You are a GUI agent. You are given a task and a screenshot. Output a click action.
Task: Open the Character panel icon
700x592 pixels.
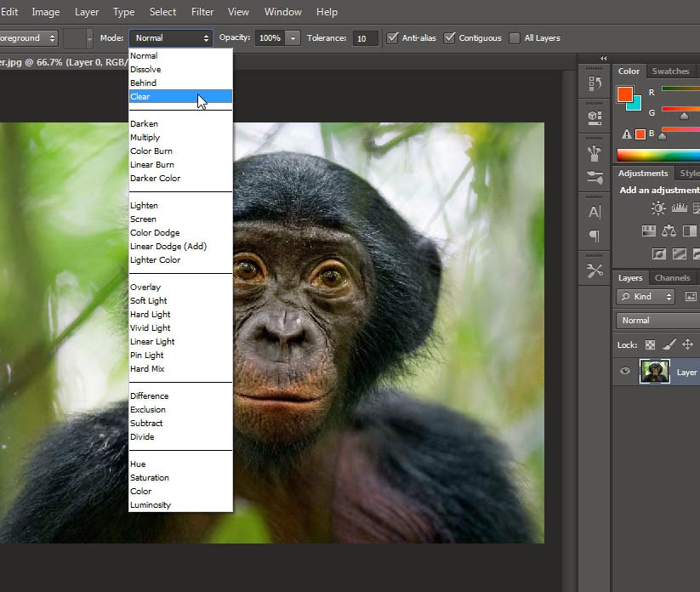(x=595, y=212)
